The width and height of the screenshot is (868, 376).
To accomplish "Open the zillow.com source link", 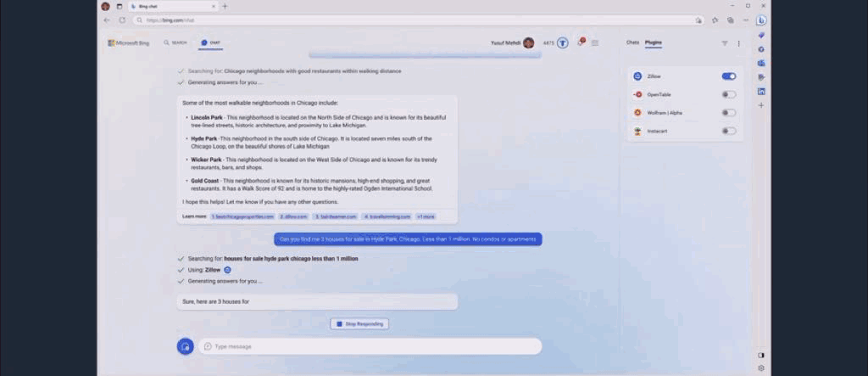I will 293,216.
